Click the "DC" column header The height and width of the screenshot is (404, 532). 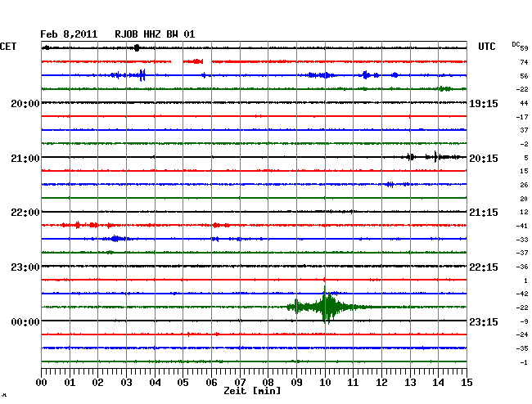(516, 44)
